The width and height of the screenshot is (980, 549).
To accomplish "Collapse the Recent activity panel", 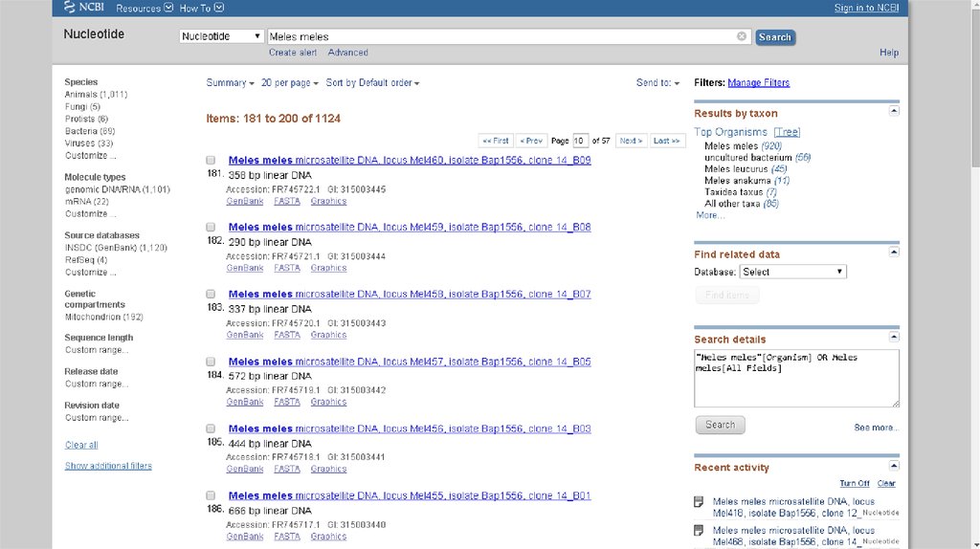I will tap(894, 466).
